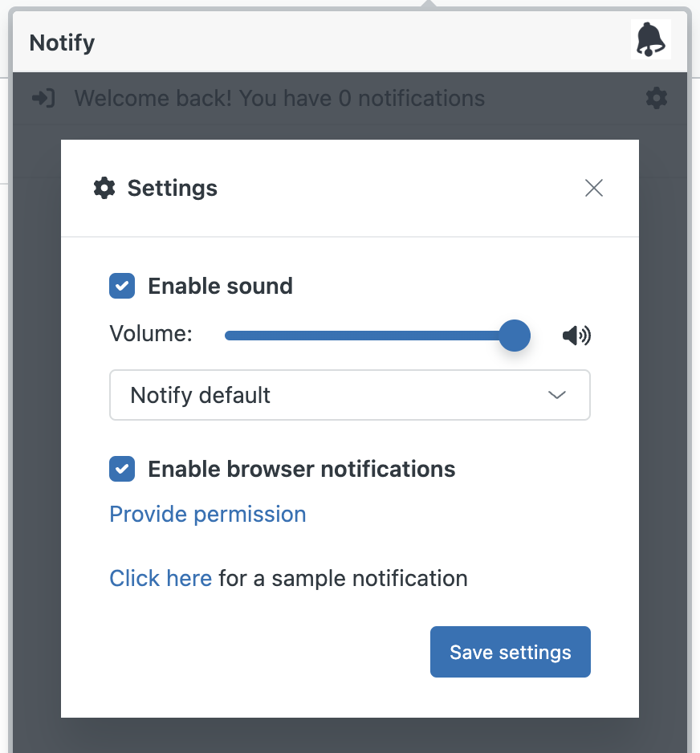Open settings via the top-right gear icon

tap(657, 99)
